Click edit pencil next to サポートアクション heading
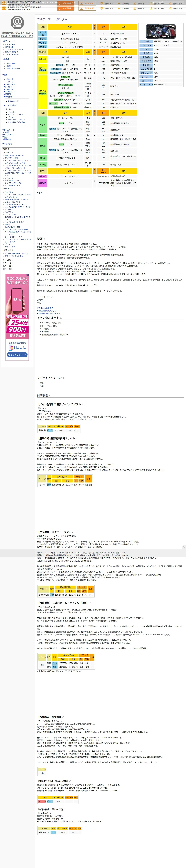The width and height of the screenshot is (186, 868). coord(63,378)
